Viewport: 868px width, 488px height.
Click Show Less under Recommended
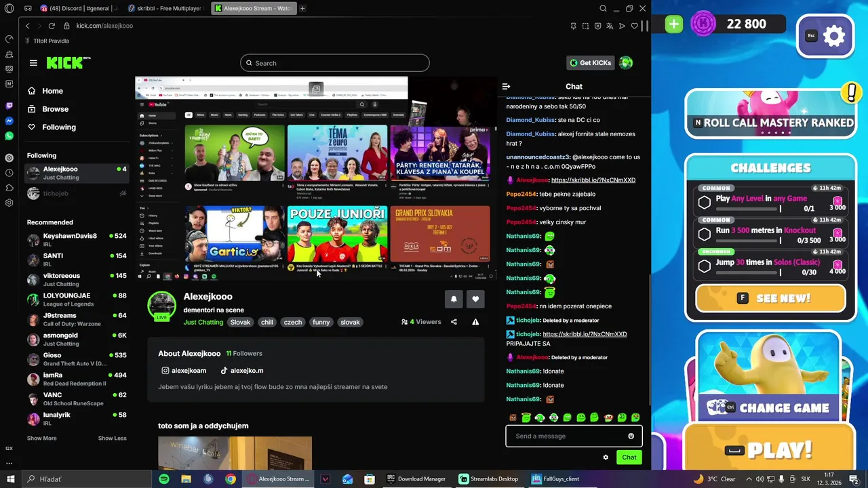(x=112, y=438)
